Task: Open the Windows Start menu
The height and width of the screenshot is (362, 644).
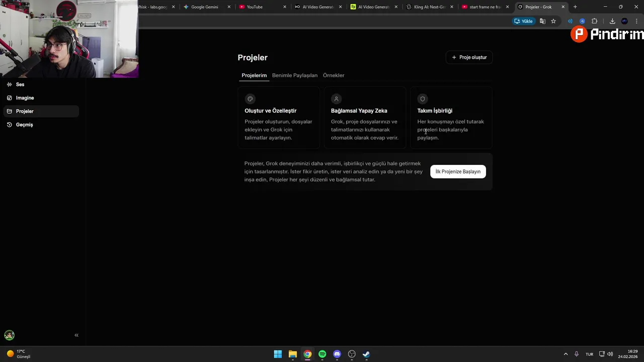Action: [278, 354]
